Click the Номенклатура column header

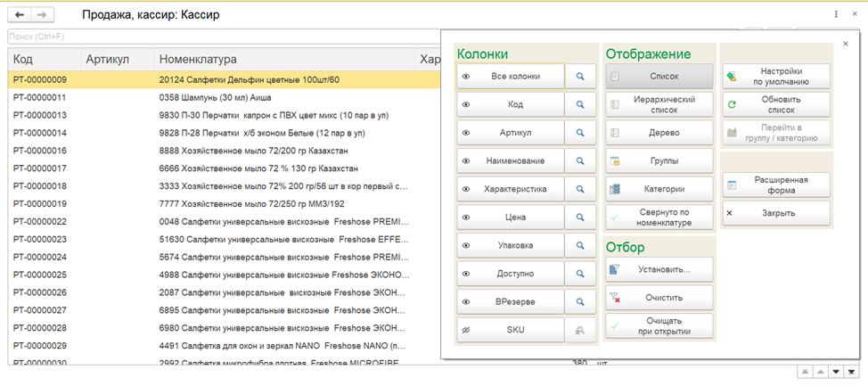coord(284,59)
